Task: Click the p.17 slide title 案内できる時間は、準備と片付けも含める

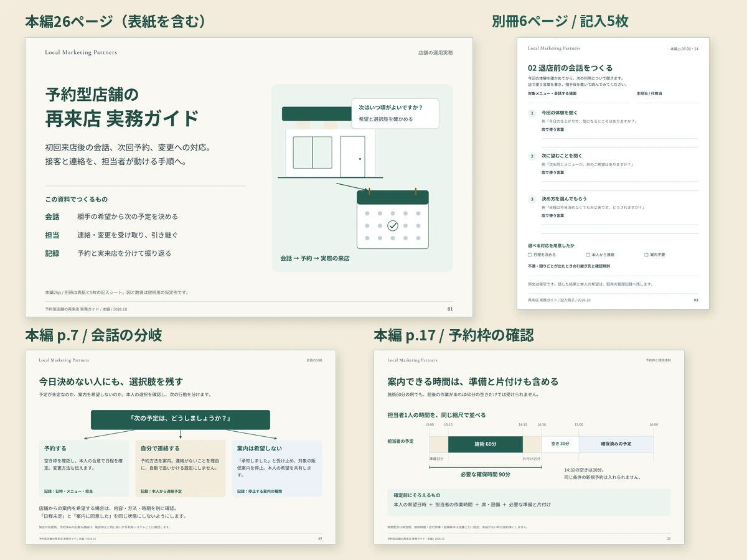Action: click(x=472, y=381)
